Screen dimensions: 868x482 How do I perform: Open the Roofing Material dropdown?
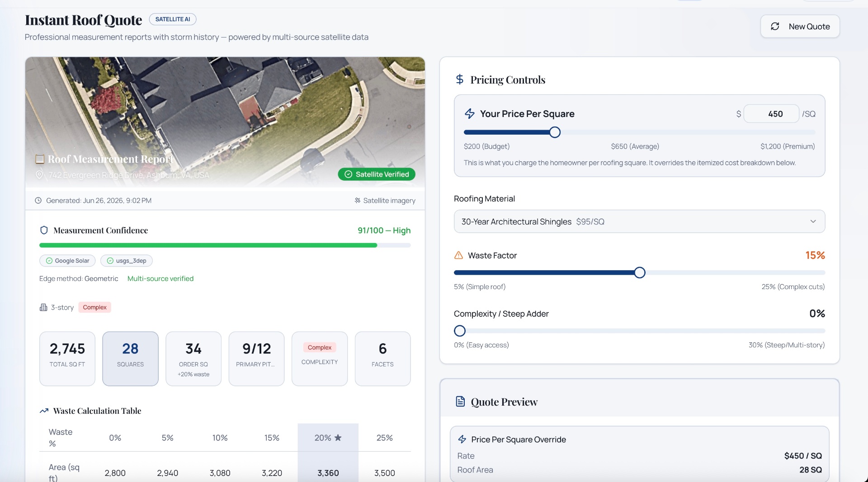639,221
